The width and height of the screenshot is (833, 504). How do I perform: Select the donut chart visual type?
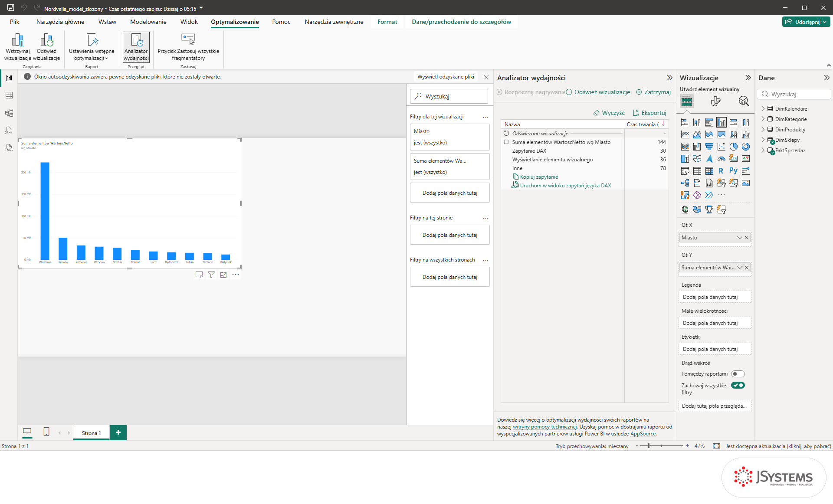click(745, 147)
